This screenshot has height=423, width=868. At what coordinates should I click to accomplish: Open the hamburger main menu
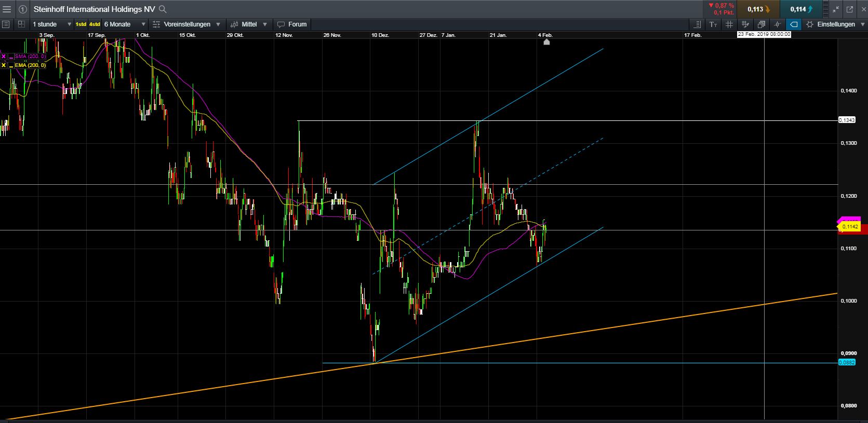coord(7,9)
